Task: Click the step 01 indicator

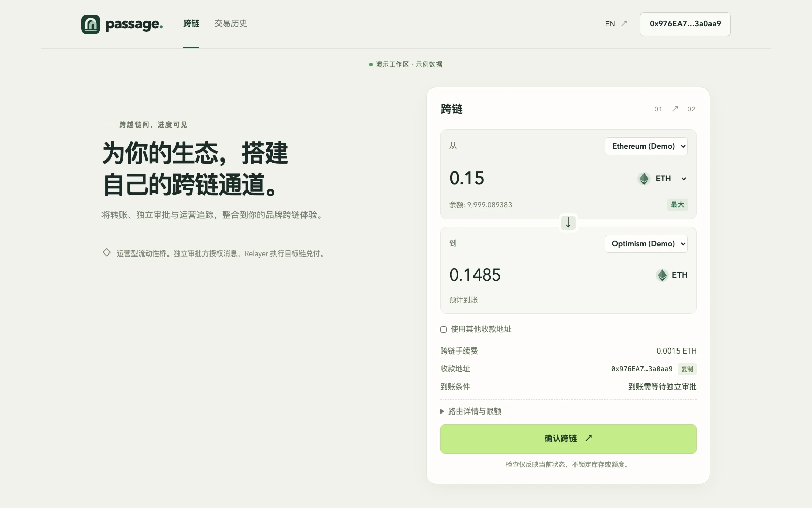Action: point(658,109)
